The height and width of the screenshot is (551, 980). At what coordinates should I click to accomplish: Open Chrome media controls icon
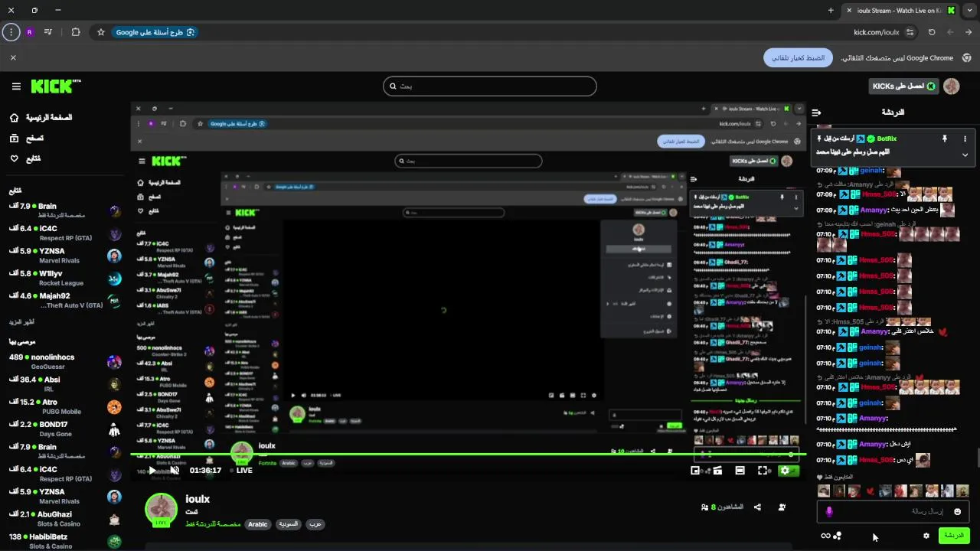48,32
